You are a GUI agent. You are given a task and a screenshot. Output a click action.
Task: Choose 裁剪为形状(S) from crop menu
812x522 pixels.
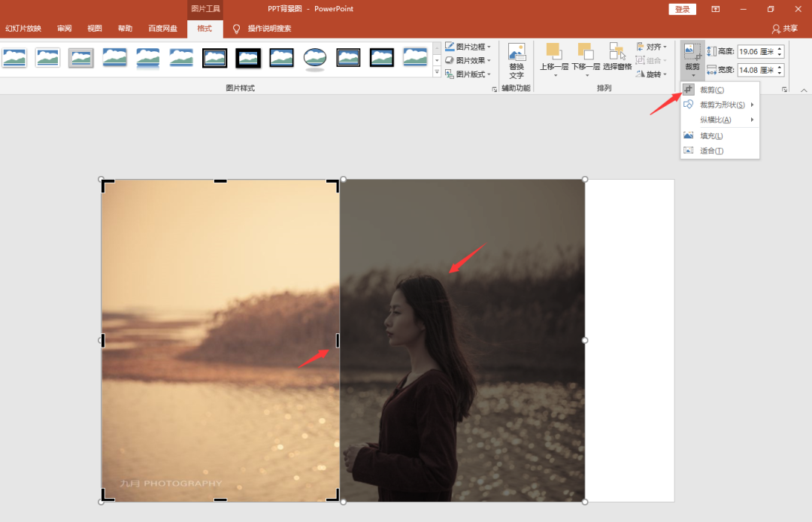click(x=722, y=105)
